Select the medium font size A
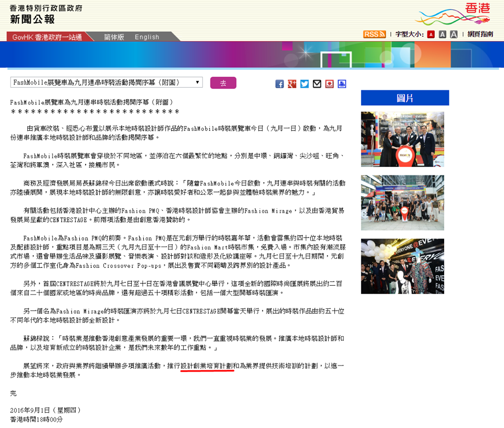This screenshot has height=428, width=504. 442,34
